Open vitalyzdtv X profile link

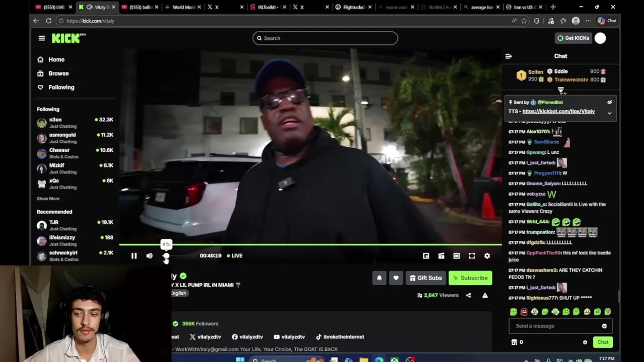click(x=205, y=337)
